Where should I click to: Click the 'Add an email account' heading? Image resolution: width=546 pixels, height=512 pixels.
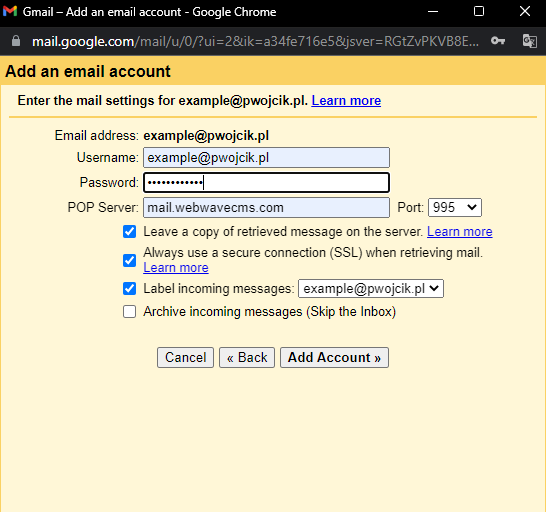point(88,71)
